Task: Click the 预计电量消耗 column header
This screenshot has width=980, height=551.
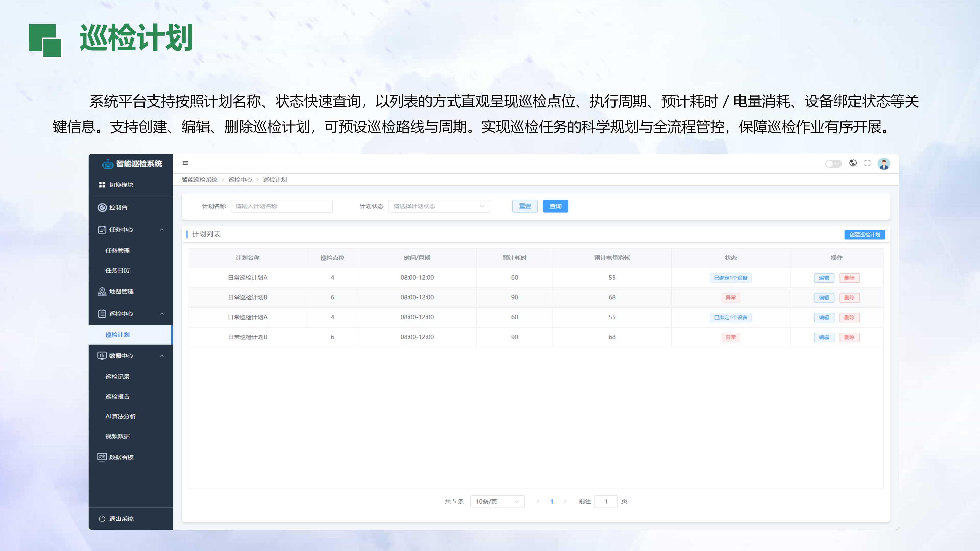Action: pyautogui.click(x=612, y=258)
